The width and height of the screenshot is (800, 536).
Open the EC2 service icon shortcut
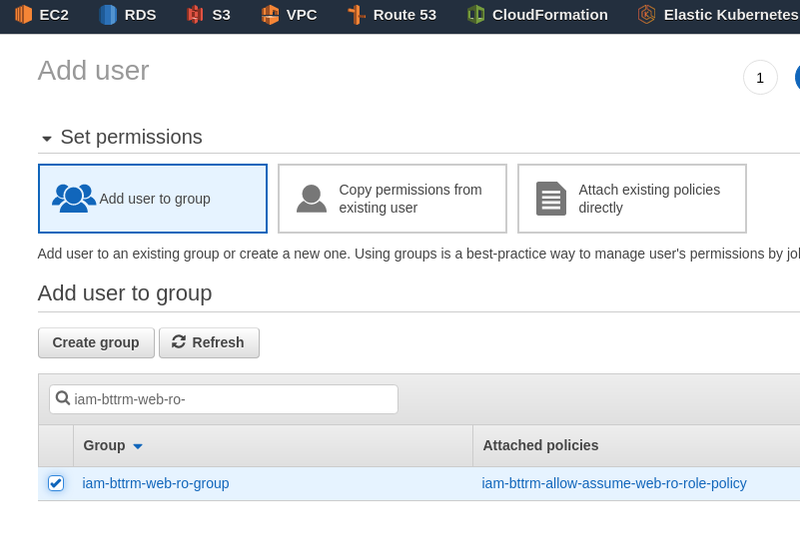click(x=23, y=15)
